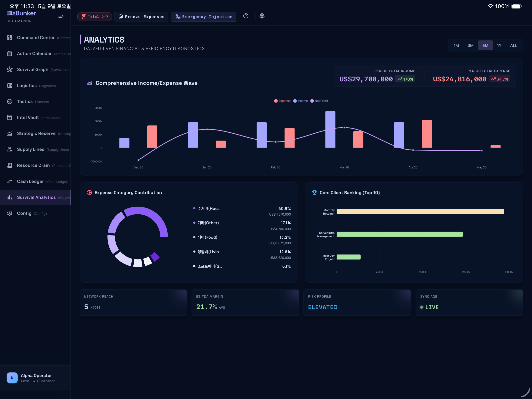
Task: Select the 1Y time range
Action: [x=499, y=45]
